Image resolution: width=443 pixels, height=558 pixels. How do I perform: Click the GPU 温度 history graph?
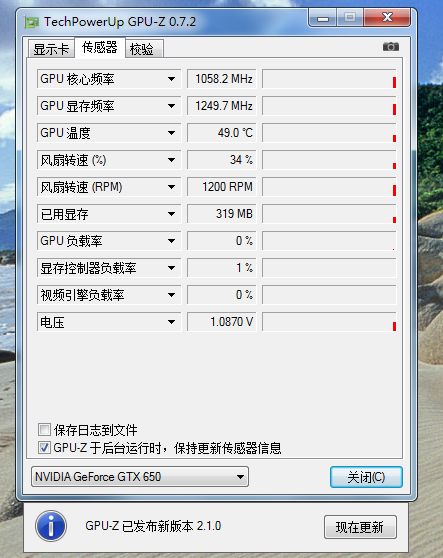[x=329, y=133]
